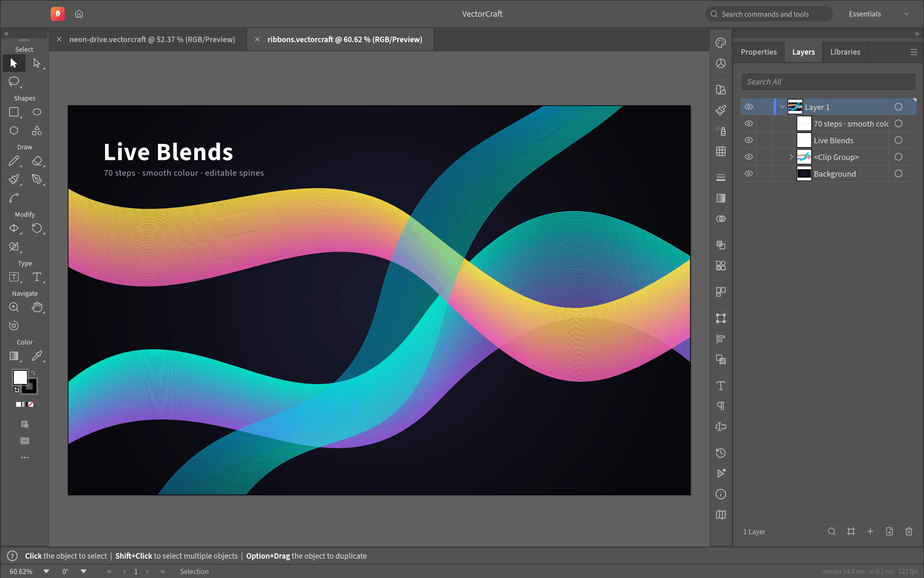This screenshot has height=578, width=924.
Task: Click the Search All layers field
Action: tap(828, 82)
